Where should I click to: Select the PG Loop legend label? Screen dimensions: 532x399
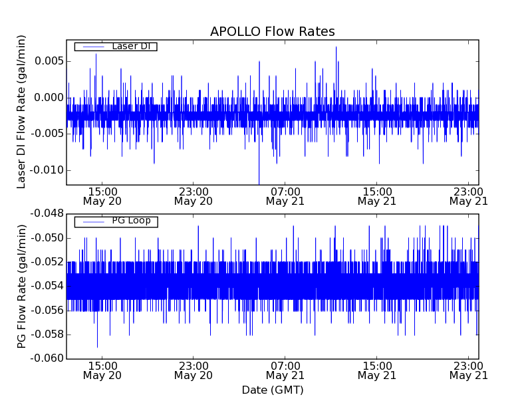(x=131, y=221)
